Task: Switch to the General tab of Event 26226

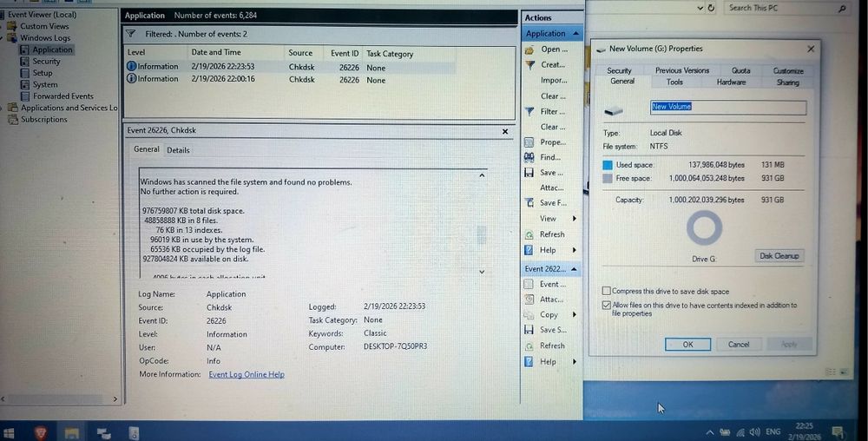Action: 146,149
